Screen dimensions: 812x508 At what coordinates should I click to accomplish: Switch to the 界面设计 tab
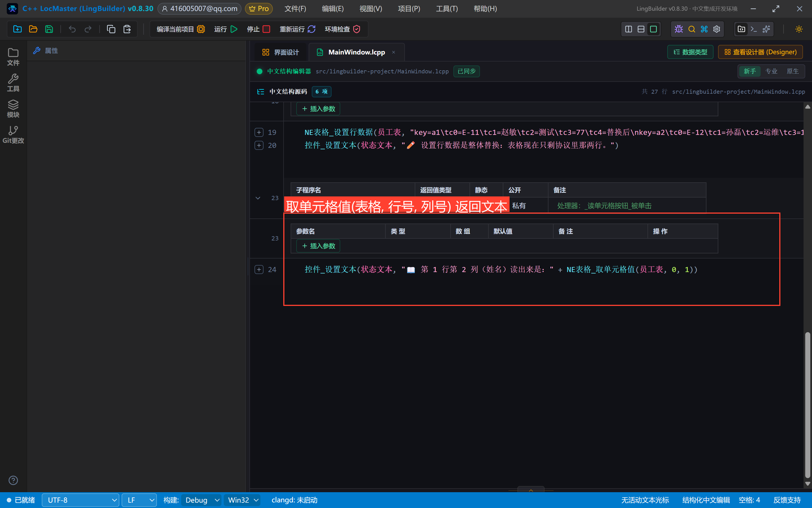point(280,52)
